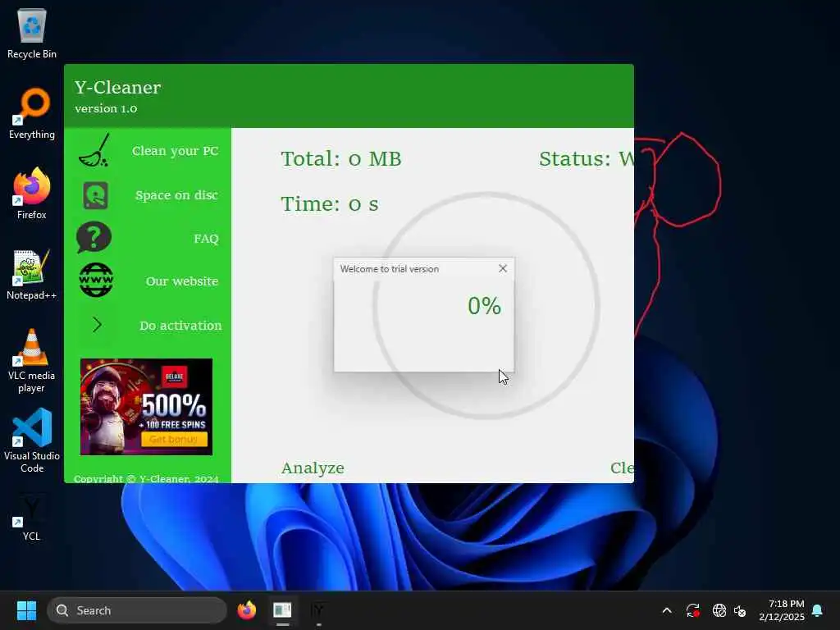
Task: Select the Recycle Bin desktop icon
Action: click(32, 34)
